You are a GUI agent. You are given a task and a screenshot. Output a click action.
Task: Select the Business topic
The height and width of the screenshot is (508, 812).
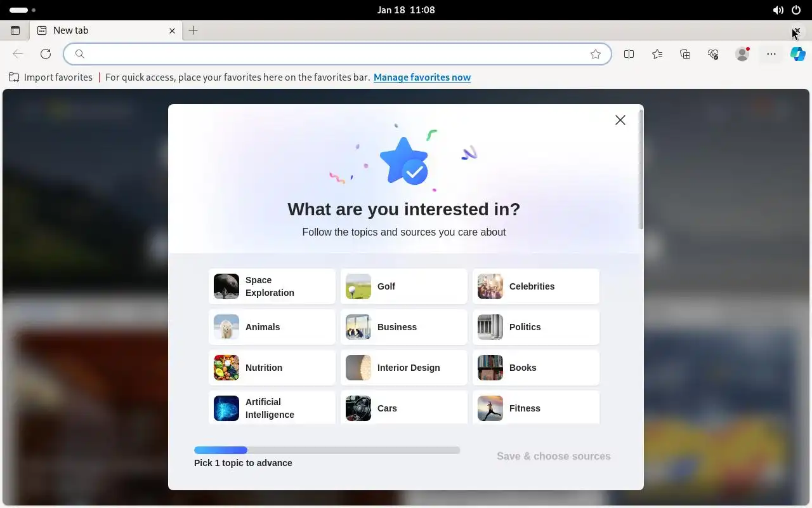[x=404, y=327]
